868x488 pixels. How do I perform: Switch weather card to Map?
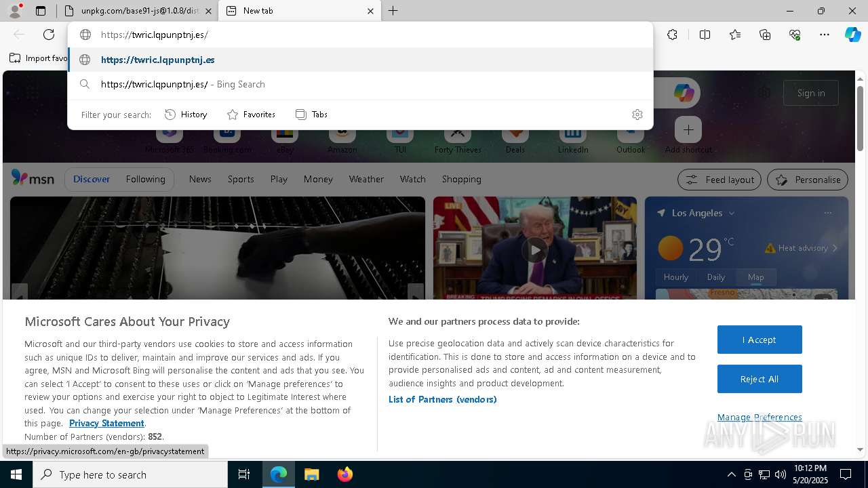coord(756,277)
